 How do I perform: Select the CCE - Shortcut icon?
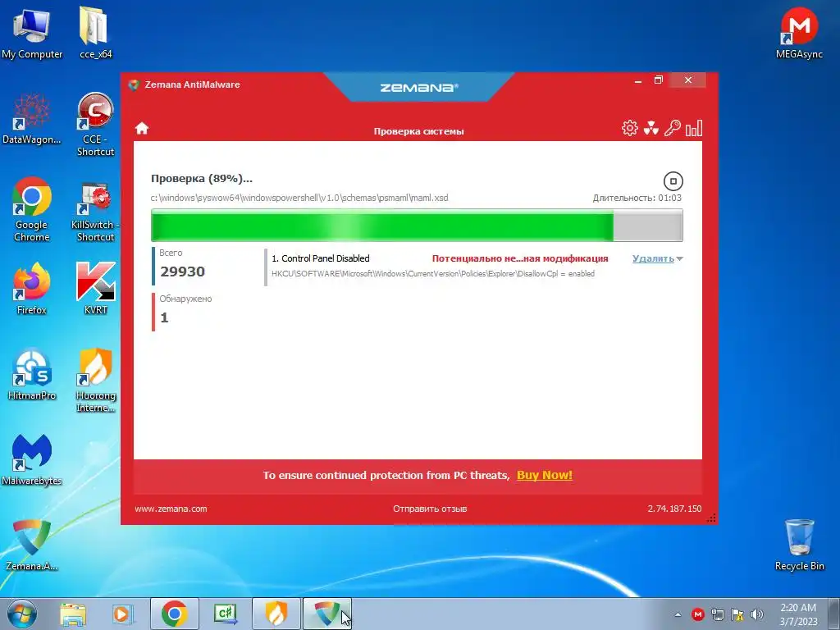pos(95,125)
